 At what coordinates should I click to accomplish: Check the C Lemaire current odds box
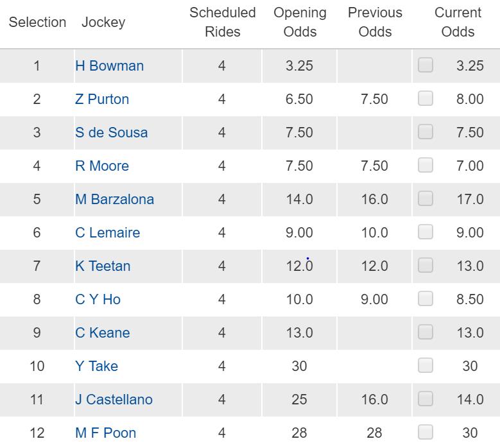(426, 232)
